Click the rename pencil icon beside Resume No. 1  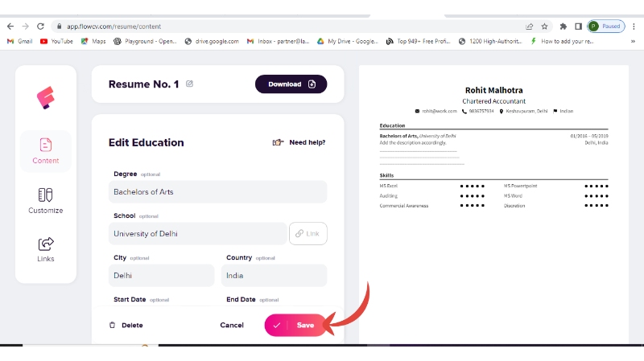[x=190, y=84]
